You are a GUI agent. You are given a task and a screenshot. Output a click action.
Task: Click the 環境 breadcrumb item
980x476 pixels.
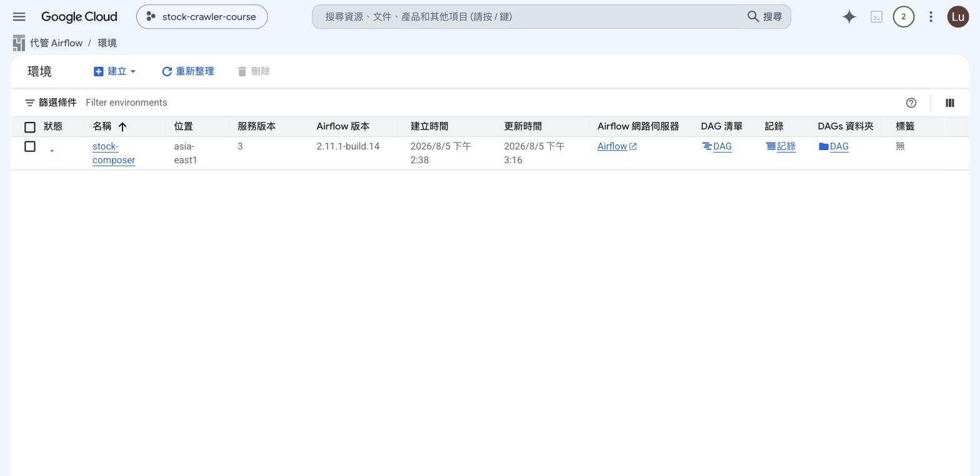coord(107,43)
